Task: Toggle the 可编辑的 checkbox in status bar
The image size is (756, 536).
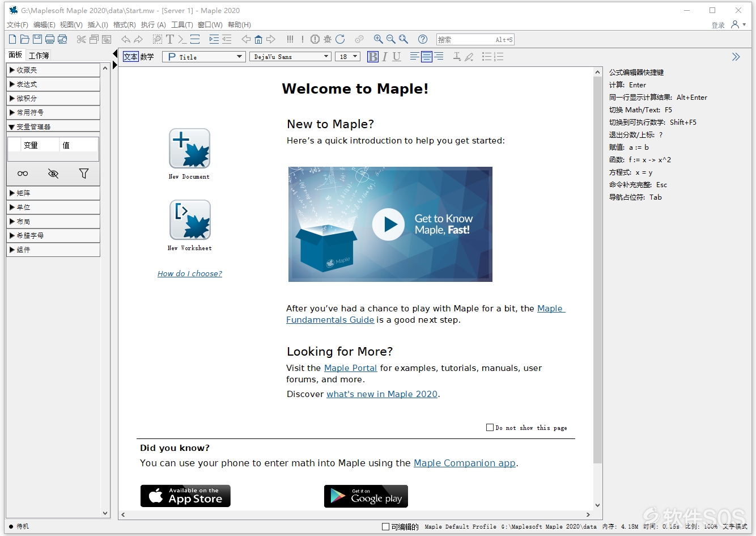Action: pos(386,527)
